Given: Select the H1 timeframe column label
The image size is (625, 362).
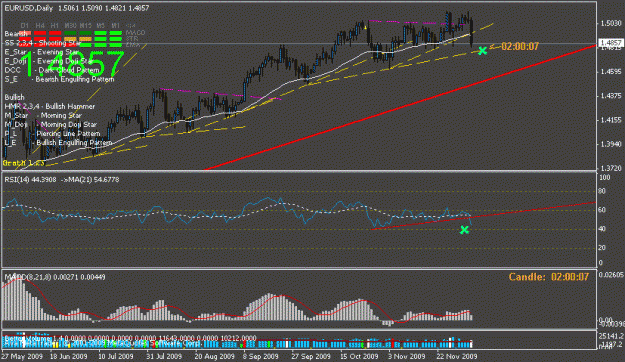Looking at the screenshot, I should (55, 26).
